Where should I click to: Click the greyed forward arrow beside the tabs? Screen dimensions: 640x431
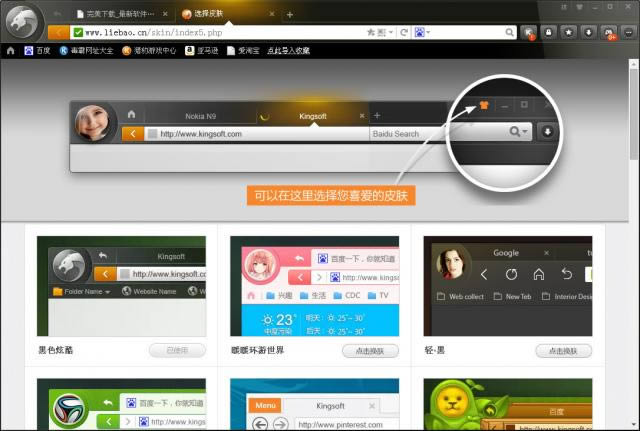[x=57, y=13]
